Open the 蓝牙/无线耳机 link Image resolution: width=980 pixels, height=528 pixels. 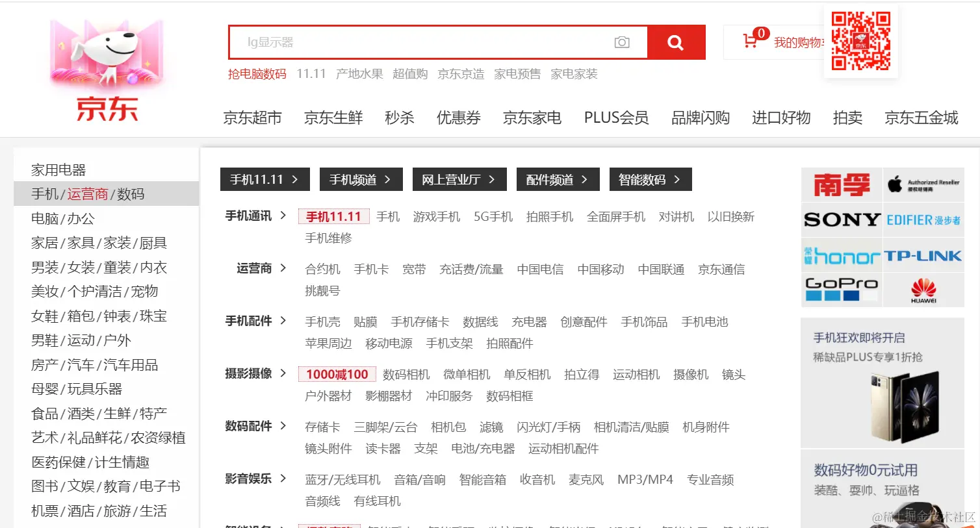pos(343,479)
